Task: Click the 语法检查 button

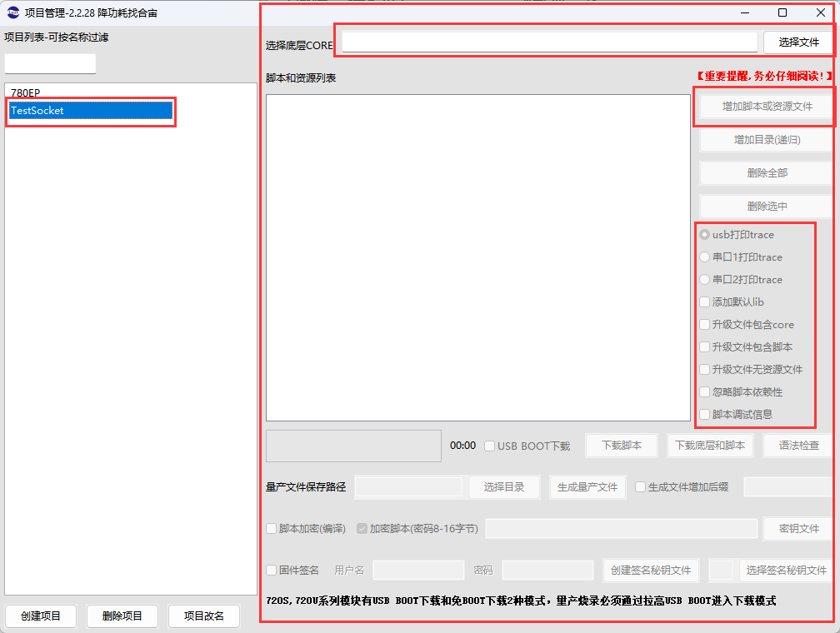Action: (x=798, y=446)
